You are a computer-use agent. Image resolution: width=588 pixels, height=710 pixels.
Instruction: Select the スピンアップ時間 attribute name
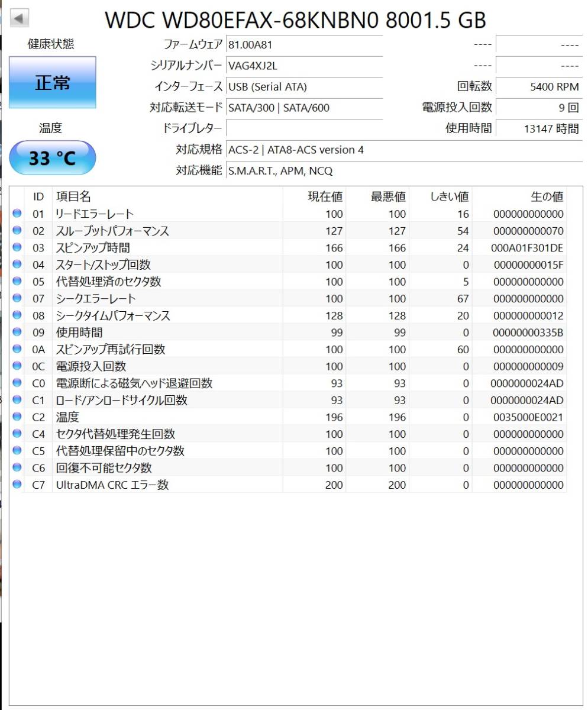click(93, 248)
